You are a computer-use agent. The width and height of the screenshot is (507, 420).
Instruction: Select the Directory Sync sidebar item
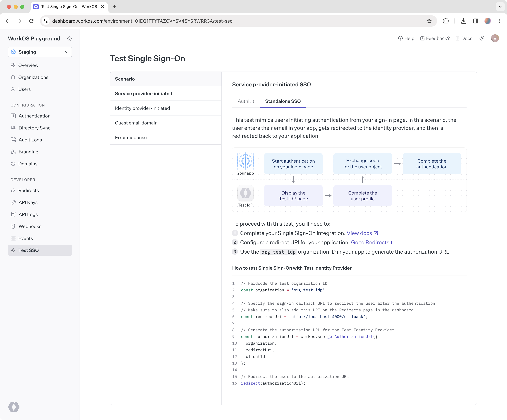coord(34,128)
